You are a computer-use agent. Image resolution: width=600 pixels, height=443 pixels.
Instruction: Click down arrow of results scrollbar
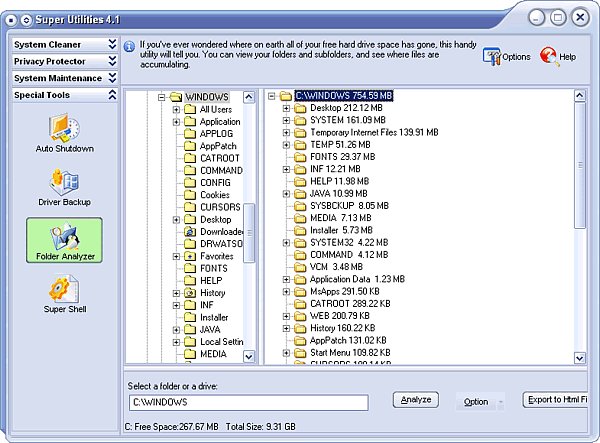pyautogui.click(x=580, y=358)
